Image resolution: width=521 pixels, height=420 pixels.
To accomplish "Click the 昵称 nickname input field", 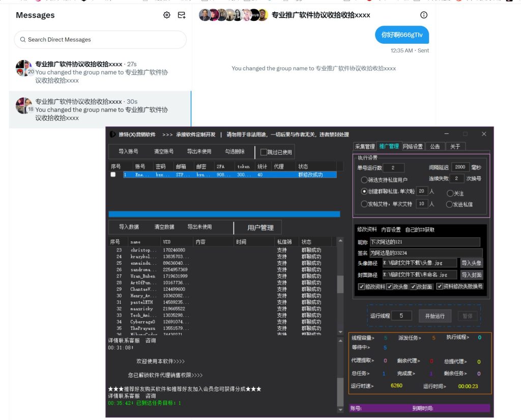I will tap(425, 242).
